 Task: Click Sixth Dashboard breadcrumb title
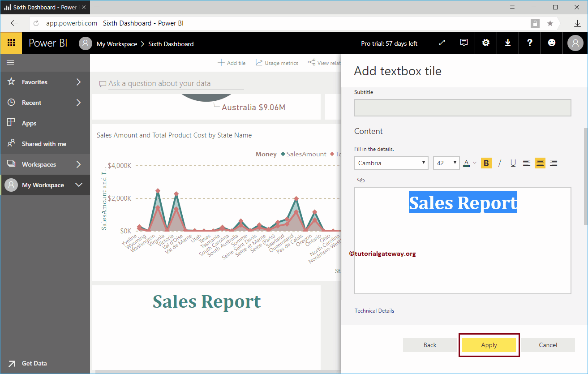click(171, 44)
